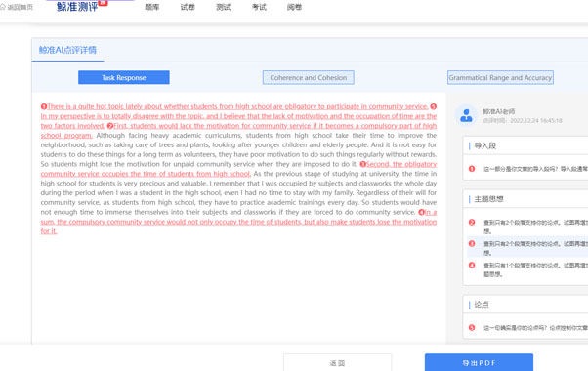Select comment 1 under 导入段
This screenshot has width=588, height=371.
click(x=525, y=169)
